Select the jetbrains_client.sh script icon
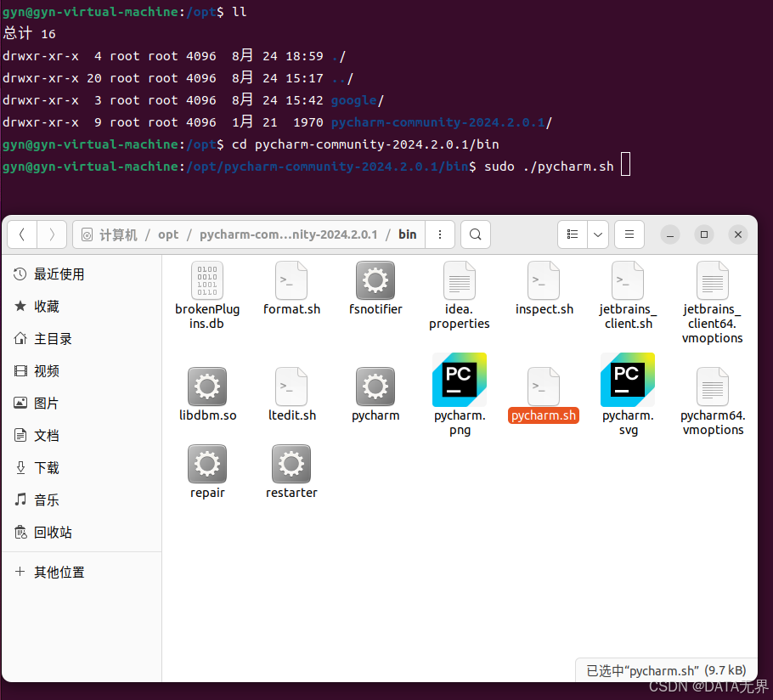 [x=628, y=280]
